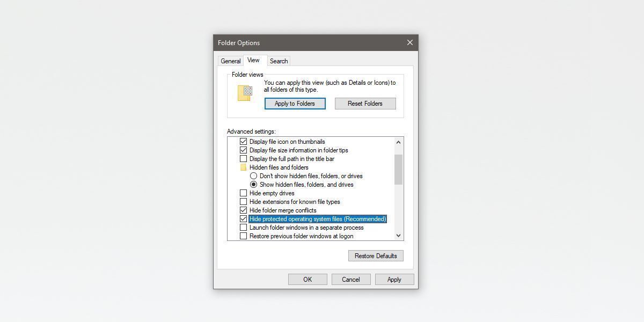Click the scrollbar down arrow in Advanced settings
The width and height of the screenshot is (644, 322).
(x=398, y=236)
